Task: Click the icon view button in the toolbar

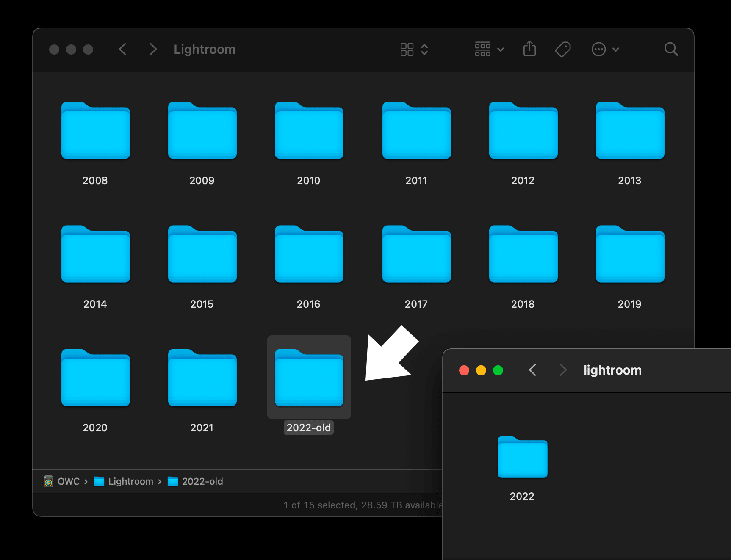Action: click(x=407, y=49)
